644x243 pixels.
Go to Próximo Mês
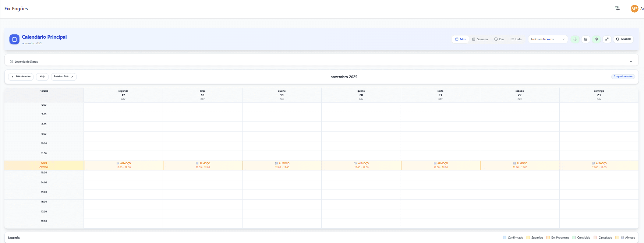pos(64,77)
